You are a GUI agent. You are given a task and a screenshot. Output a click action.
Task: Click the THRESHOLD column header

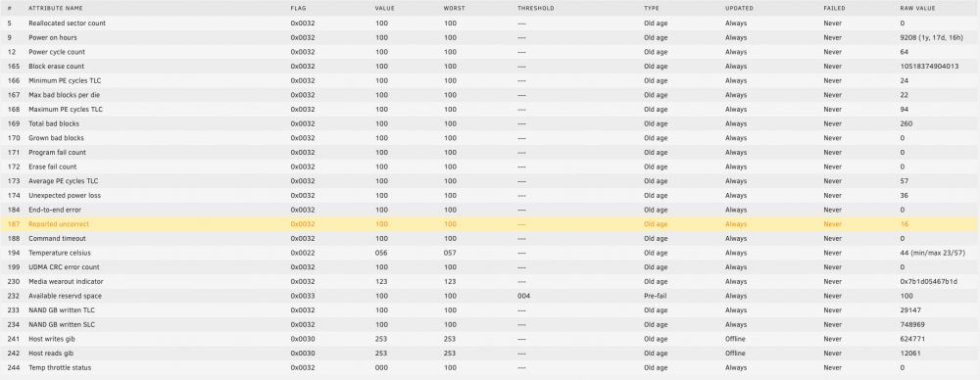(536, 8)
